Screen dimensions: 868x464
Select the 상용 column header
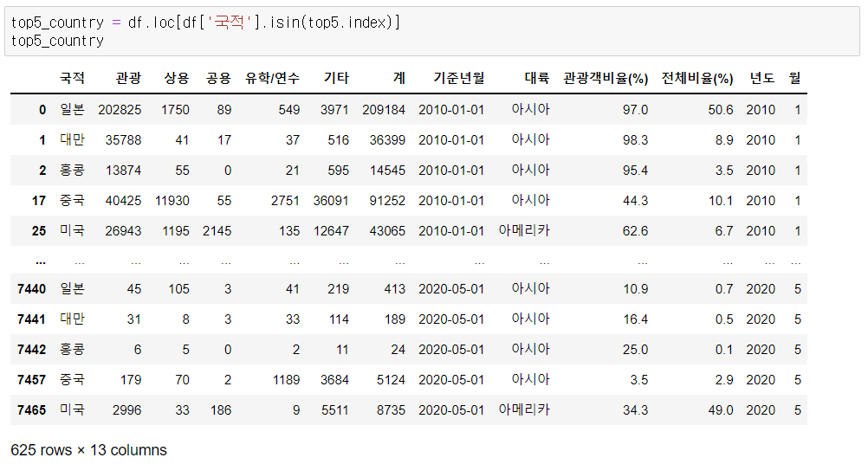(177, 78)
